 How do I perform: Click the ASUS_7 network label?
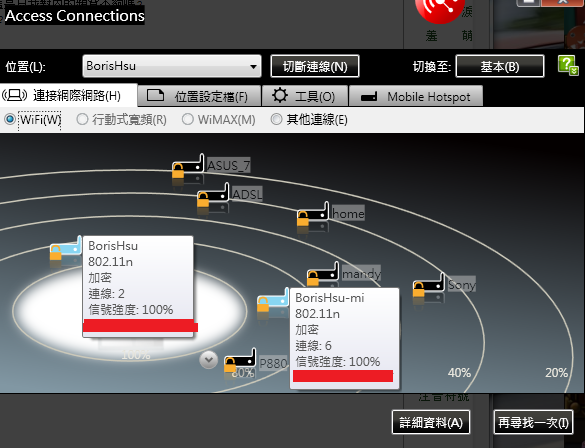(x=228, y=165)
